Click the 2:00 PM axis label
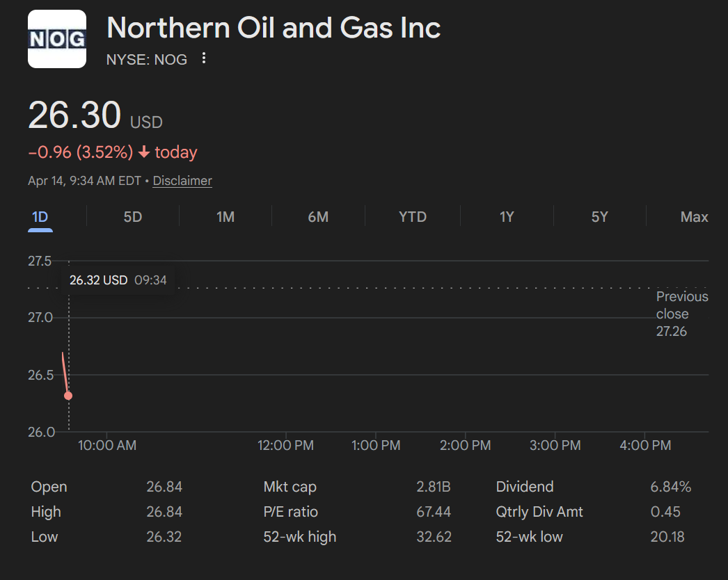The height and width of the screenshot is (580, 728). [x=465, y=446]
